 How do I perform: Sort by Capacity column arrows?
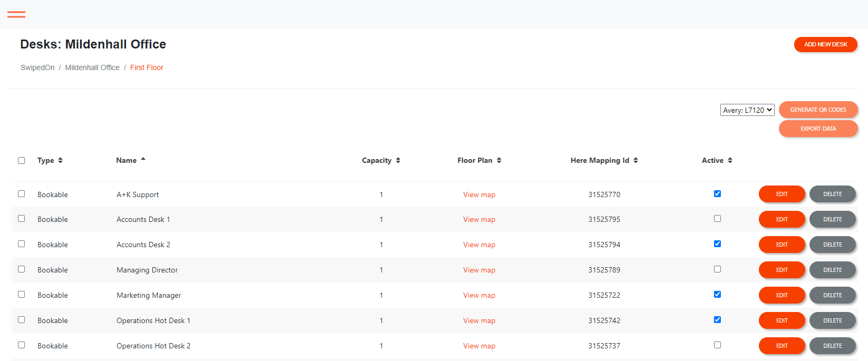pyautogui.click(x=398, y=160)
